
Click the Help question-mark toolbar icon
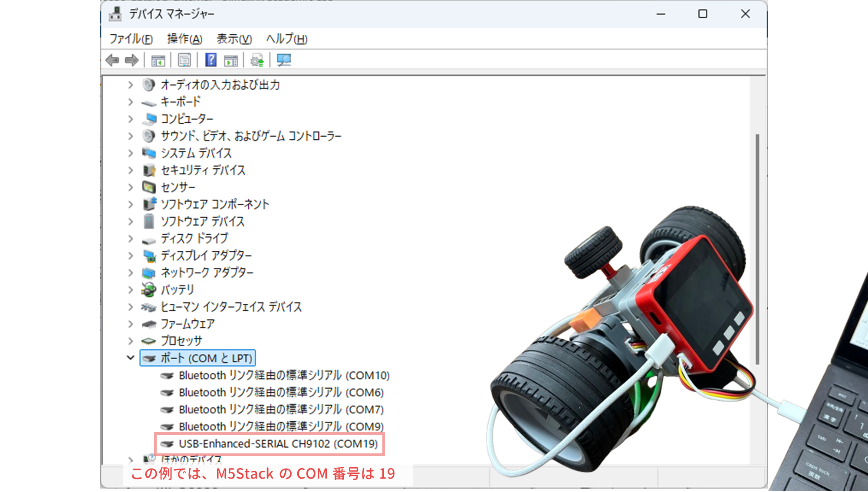pyautogui.click(x=210, y=60)
